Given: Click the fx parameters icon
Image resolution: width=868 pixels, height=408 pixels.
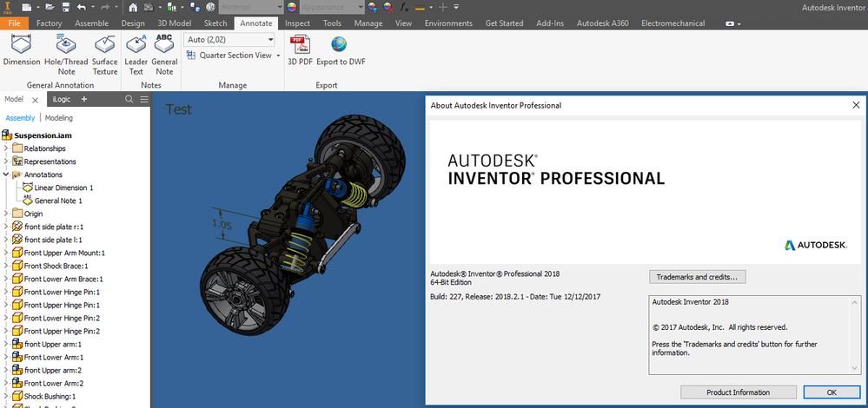Looking at the screenshot, I should 405,7.
